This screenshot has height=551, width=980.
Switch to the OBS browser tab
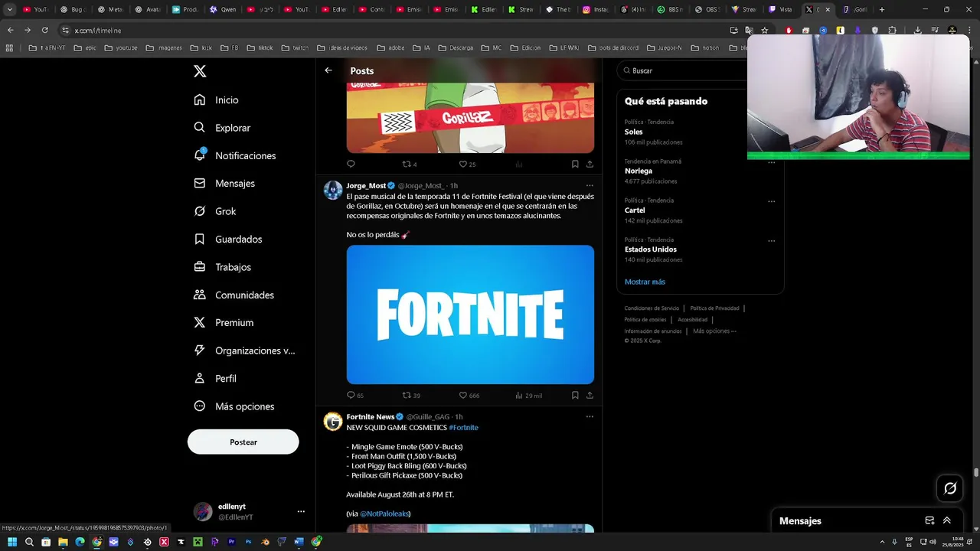(707, 10)
